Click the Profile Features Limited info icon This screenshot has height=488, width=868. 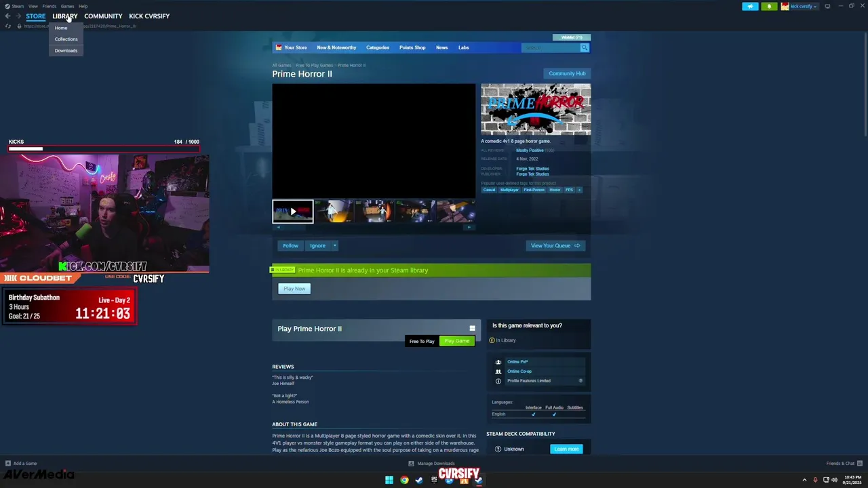coord(498,381)
